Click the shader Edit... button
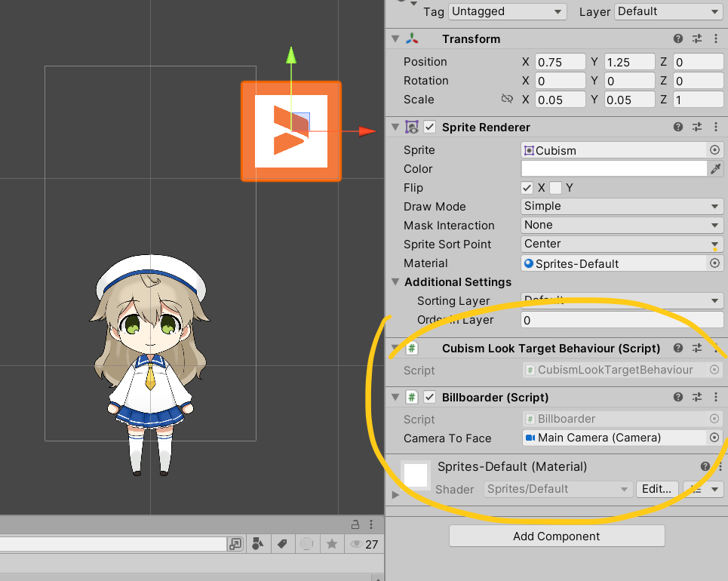728x581 pixels. click(656, 489)
